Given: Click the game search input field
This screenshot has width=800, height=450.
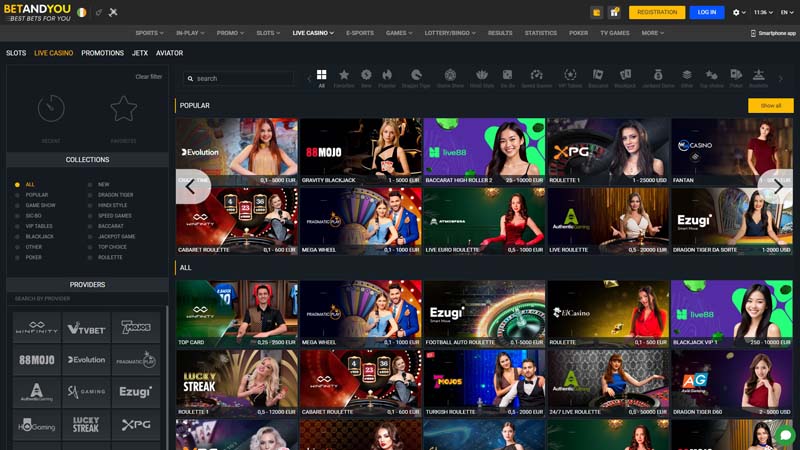Looking at the screenshot, I should click(x=240, y=78).
